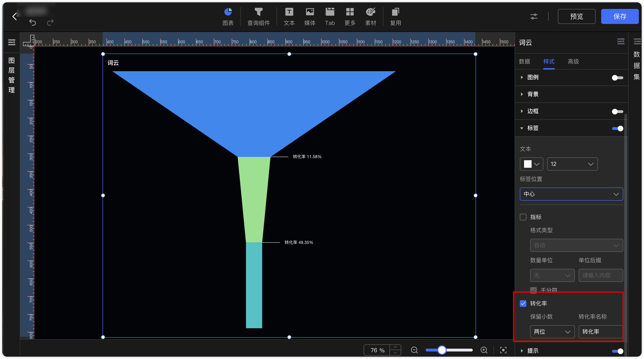Decrease zoom percentage with down stepper

pos(395,353)
